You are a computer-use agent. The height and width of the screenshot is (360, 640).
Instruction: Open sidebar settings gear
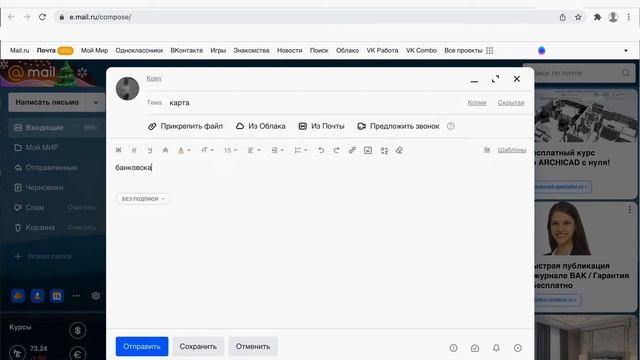pyautogui.click(x=96, y=296)
